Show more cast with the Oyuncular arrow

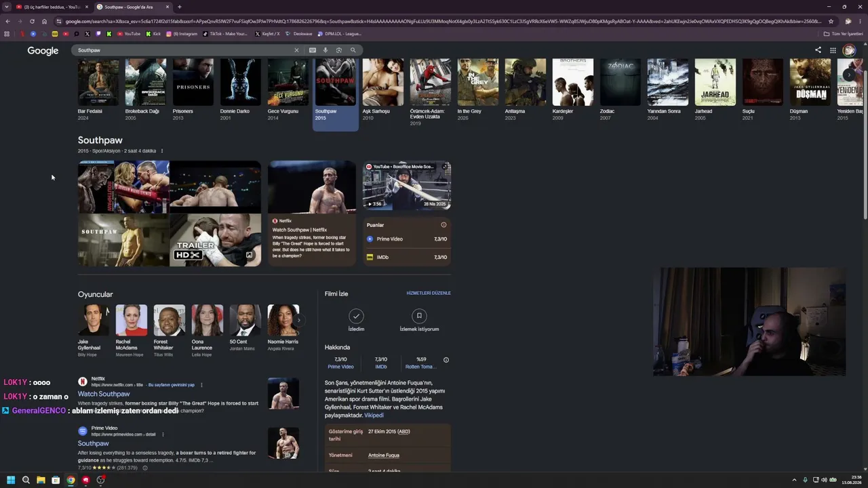tap(299, 321)
